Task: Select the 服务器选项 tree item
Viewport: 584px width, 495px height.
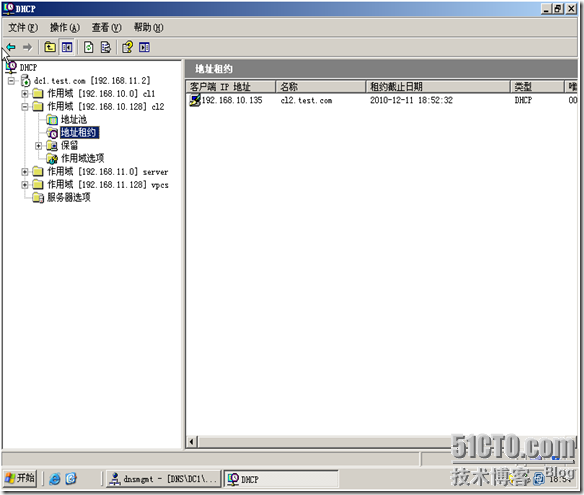Action: tap(69, 197)
